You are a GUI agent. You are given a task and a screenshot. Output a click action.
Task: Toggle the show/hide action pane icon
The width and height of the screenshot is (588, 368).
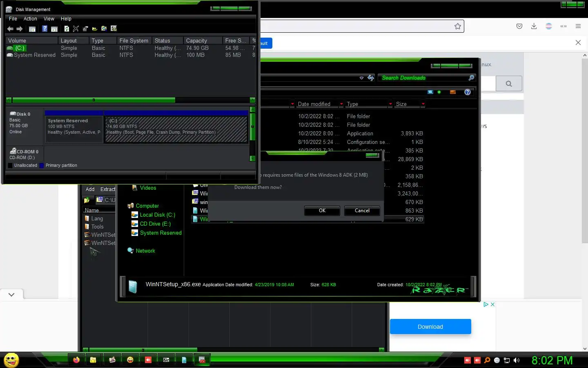[x=54, y=29]
